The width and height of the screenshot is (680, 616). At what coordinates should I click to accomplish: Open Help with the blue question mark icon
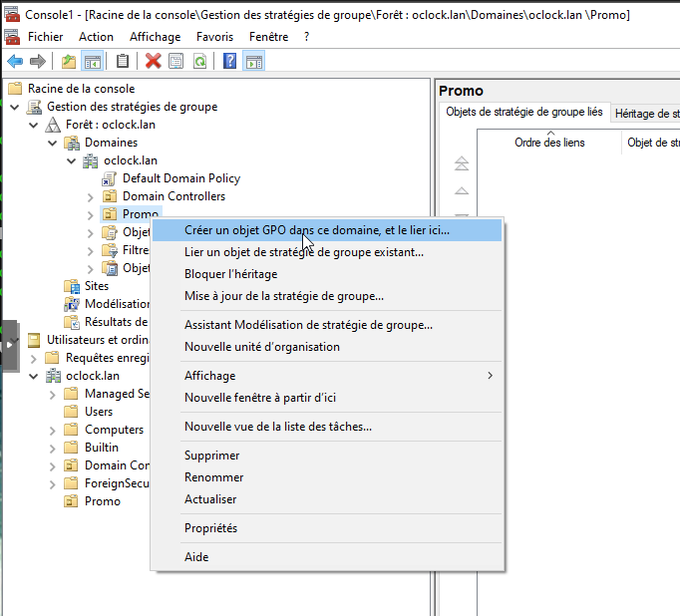(x=229, y=62)
